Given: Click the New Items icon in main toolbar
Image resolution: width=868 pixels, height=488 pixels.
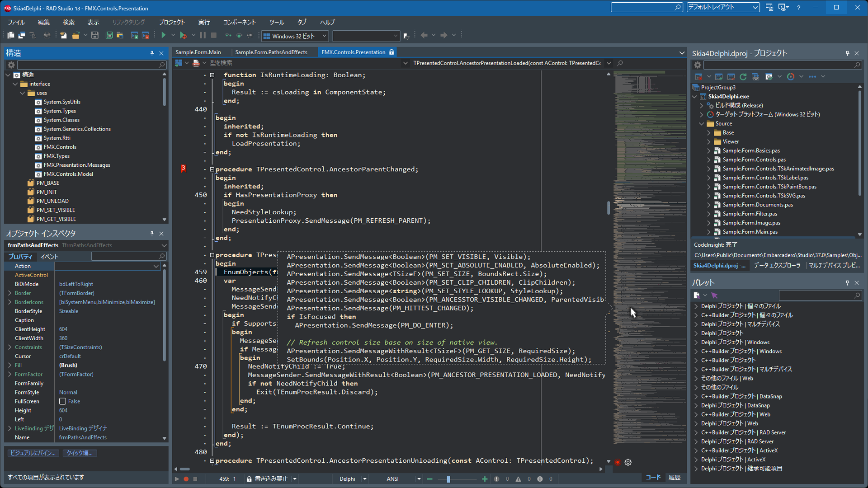Looking at the screenshot, I should 64,35.
